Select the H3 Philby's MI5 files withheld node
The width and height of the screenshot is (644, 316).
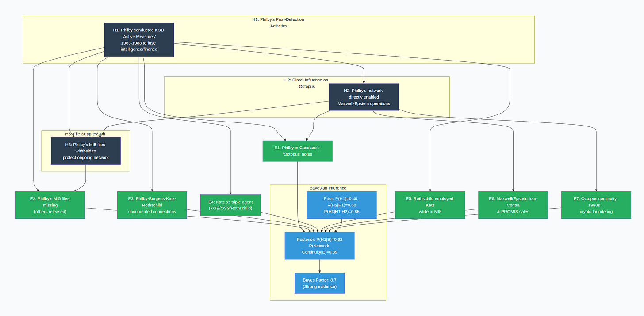coord(85,151)
